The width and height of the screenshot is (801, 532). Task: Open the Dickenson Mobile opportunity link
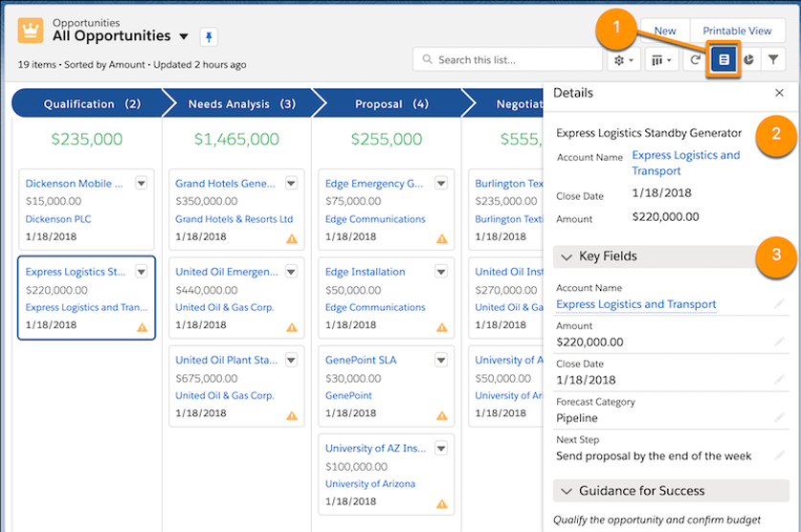click(x=74, y=184)
